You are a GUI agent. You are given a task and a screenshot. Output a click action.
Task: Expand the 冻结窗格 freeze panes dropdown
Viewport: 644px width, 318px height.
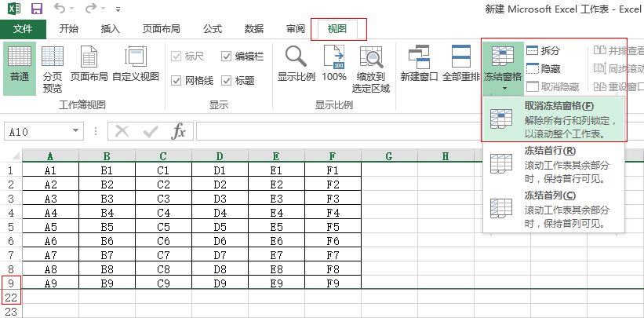click(502, 68)
